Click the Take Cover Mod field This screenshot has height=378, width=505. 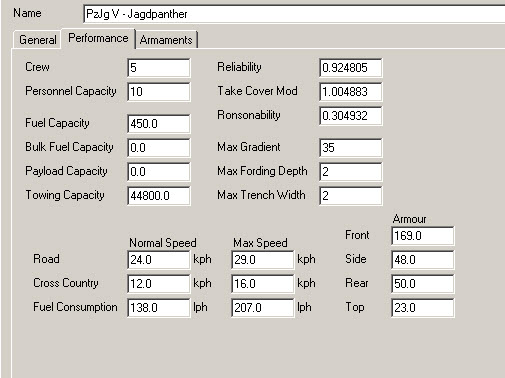[351, 92]
